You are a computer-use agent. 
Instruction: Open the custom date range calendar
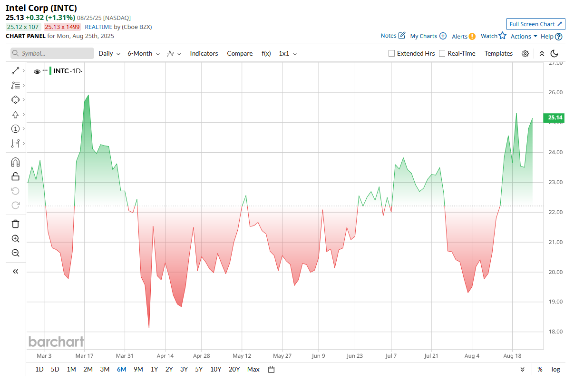coord(271,369)
